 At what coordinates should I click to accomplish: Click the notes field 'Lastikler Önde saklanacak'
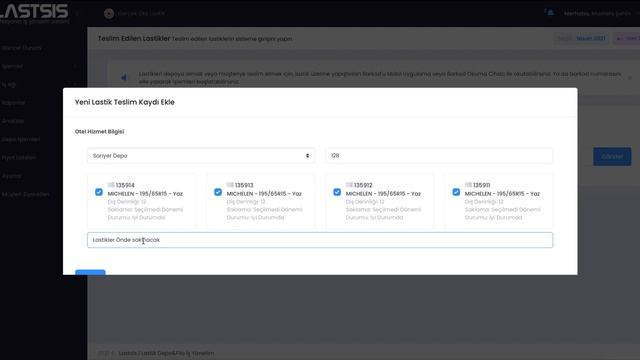(x=320, y=240)
